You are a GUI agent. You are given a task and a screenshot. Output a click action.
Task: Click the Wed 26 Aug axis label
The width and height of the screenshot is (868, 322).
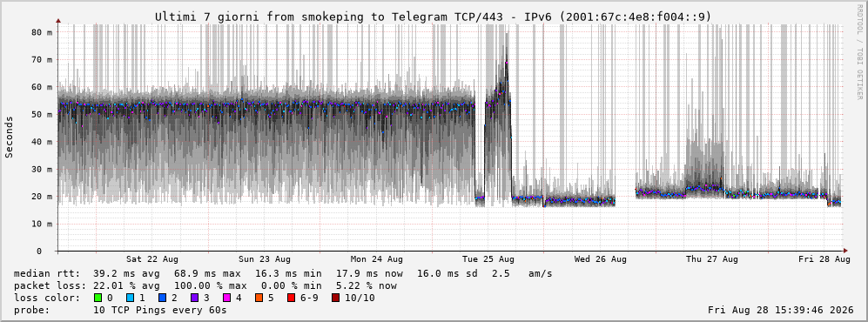point(600,259)
